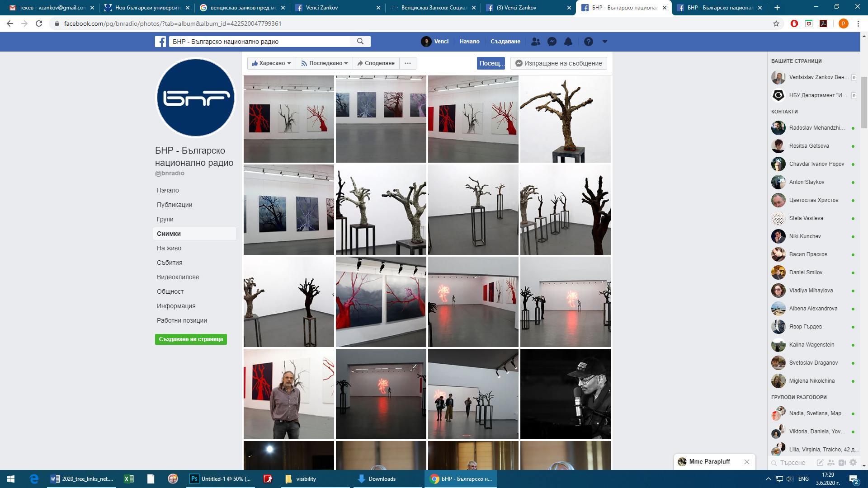Image resolution: width=868 pixels, height=488 pixels.
Task: Open Общност in page sidebar
Action: [x=170, y=291]
